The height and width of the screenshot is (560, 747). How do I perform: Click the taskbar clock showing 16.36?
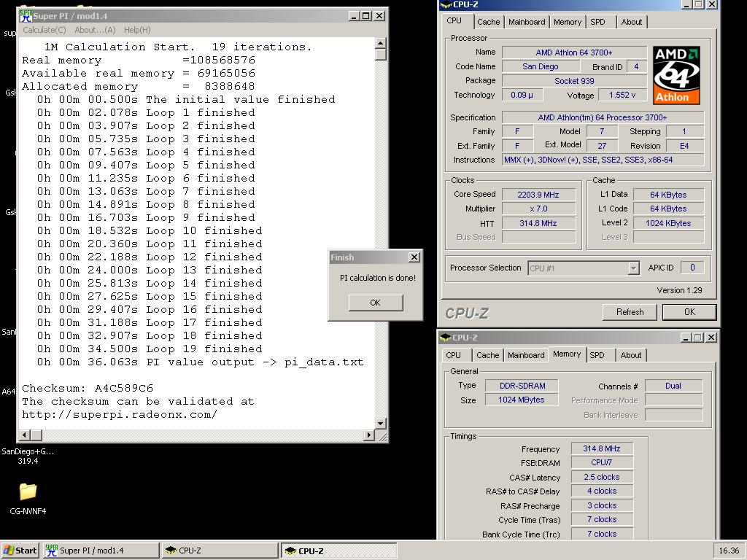point(729,551)
